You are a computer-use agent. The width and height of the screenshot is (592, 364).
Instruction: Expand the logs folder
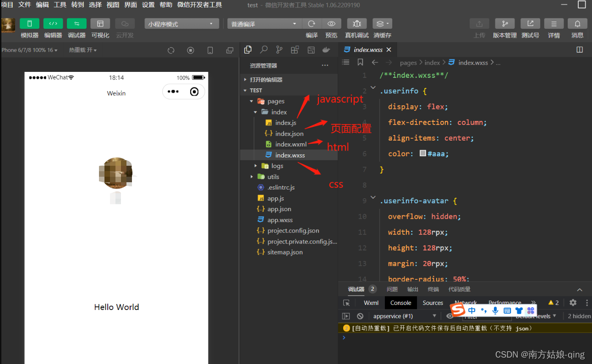(x=255, y=166)
